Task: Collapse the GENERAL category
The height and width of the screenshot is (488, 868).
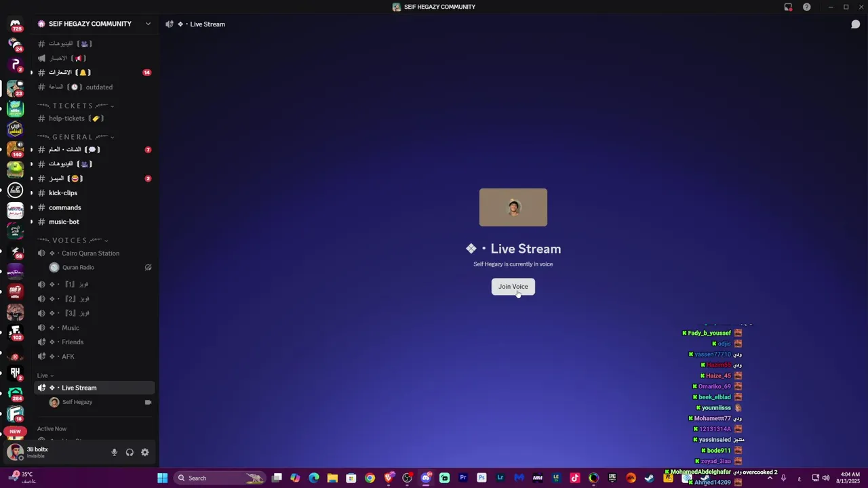Action: coord(75,137)
